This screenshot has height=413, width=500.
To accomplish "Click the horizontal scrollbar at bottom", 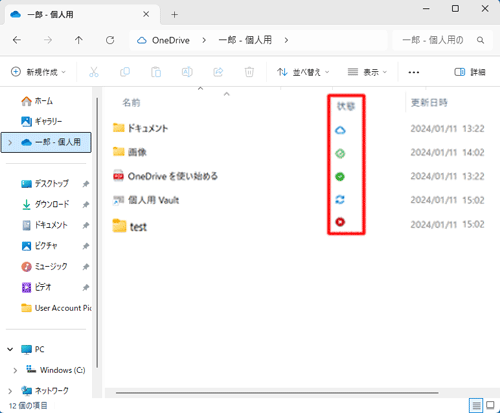I will (x=277, y=393).
